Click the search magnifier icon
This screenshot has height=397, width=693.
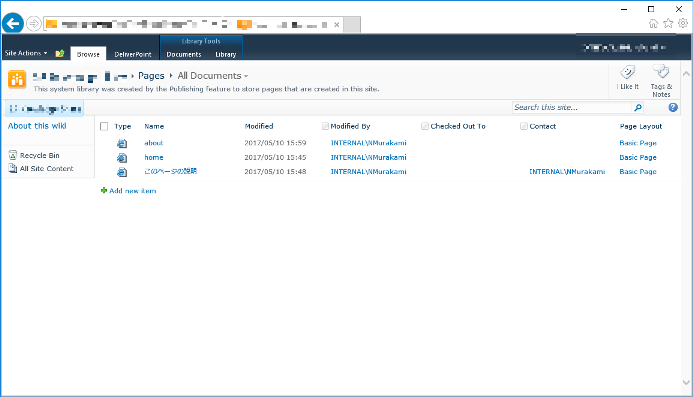[638, 107]
